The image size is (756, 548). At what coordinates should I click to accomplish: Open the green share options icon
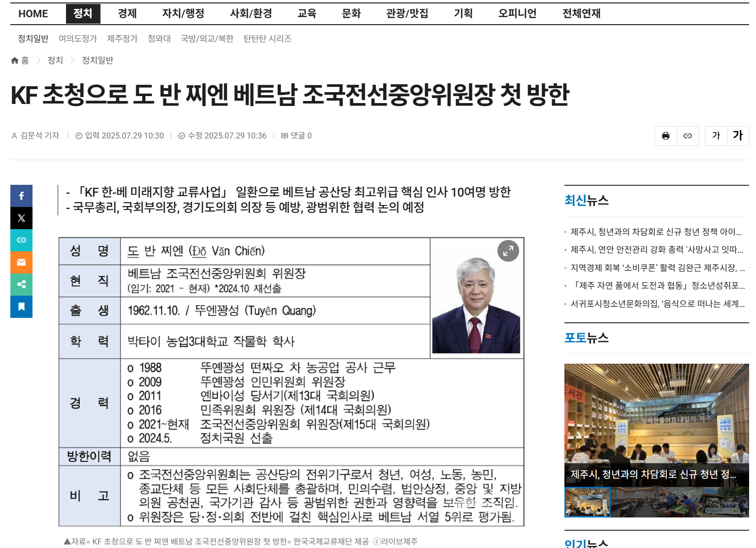click(x=21, y=284)
